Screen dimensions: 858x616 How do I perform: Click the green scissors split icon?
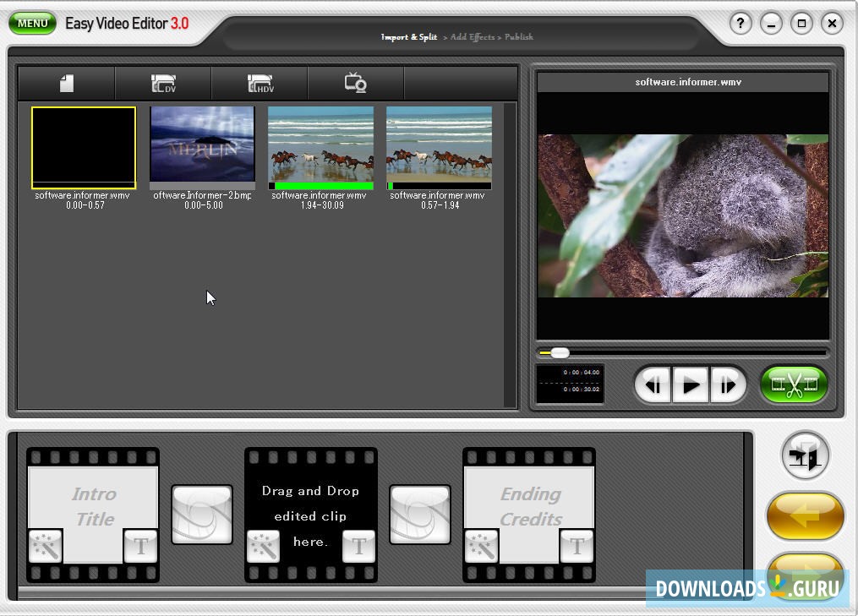coord(793,384)
